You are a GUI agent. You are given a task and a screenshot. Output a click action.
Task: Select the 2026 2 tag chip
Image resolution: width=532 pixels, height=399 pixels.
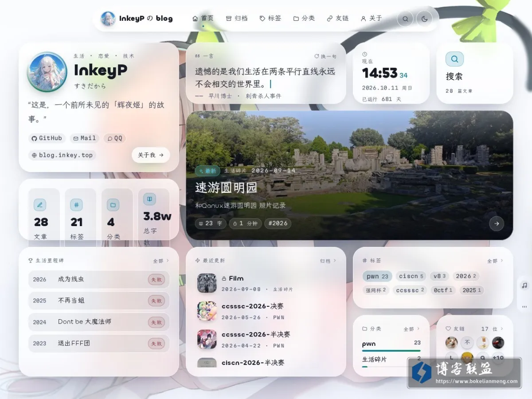point(465,276)
